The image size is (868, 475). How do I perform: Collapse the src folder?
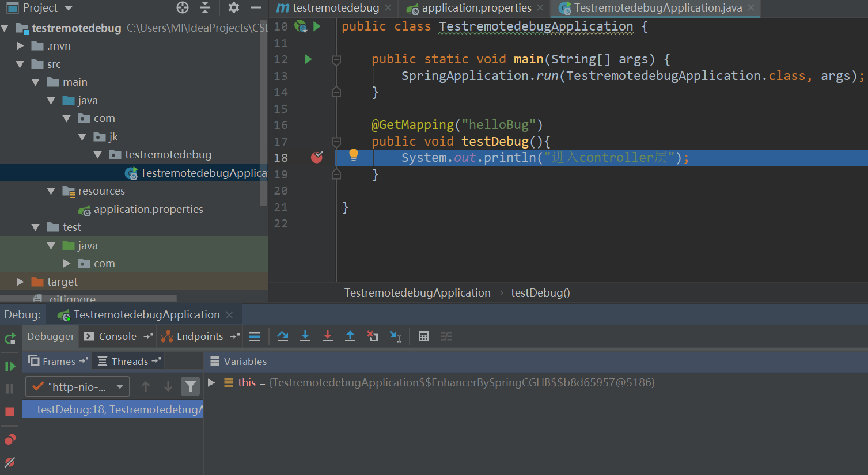point(20,64)
